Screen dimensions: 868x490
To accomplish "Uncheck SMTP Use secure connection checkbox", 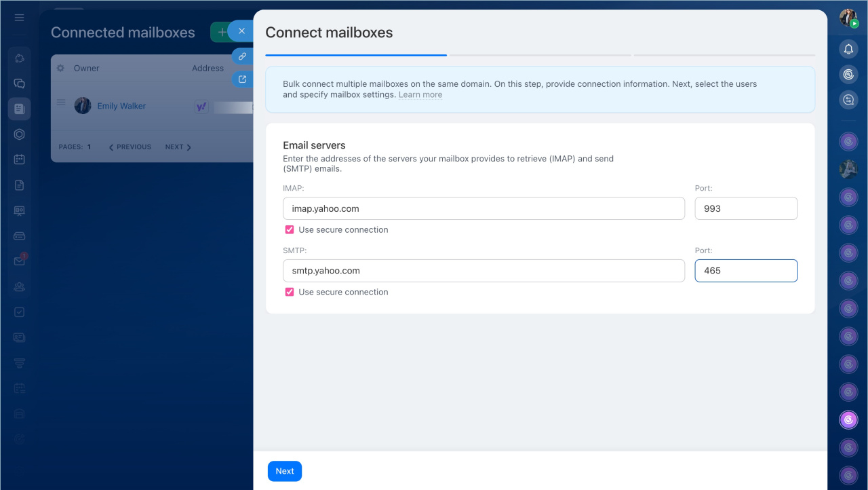I will tap(290, 293).
